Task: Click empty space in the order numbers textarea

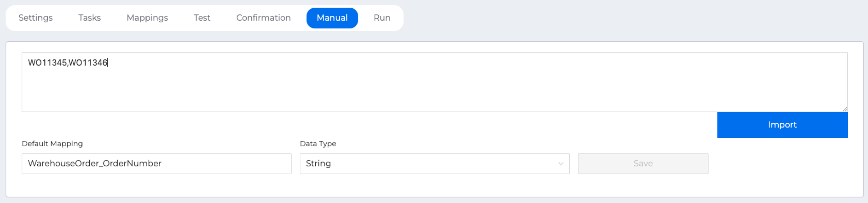Action: point(434,87)
